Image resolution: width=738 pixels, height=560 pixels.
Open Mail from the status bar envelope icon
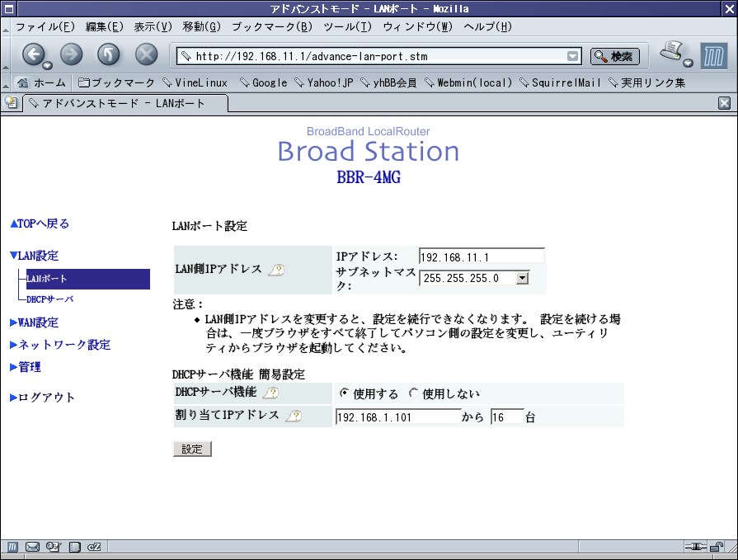32,547
